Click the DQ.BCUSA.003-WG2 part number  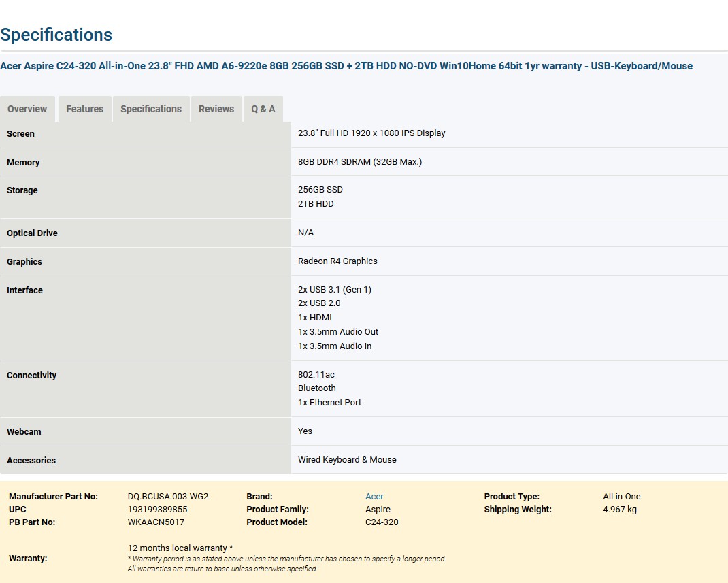[x=168, y=496]
